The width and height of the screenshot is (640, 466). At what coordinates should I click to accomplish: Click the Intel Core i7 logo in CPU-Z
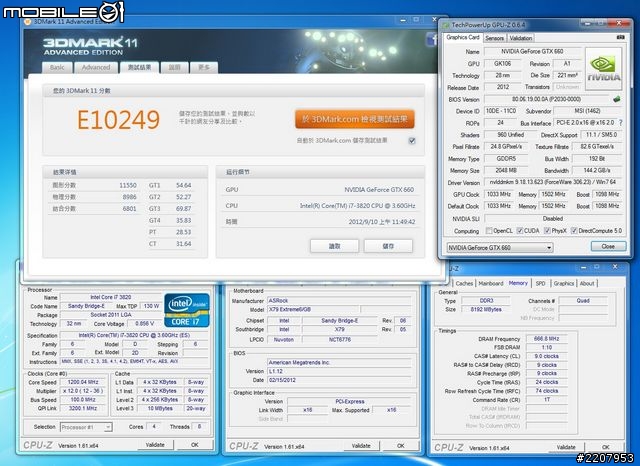tap(187, 310)
